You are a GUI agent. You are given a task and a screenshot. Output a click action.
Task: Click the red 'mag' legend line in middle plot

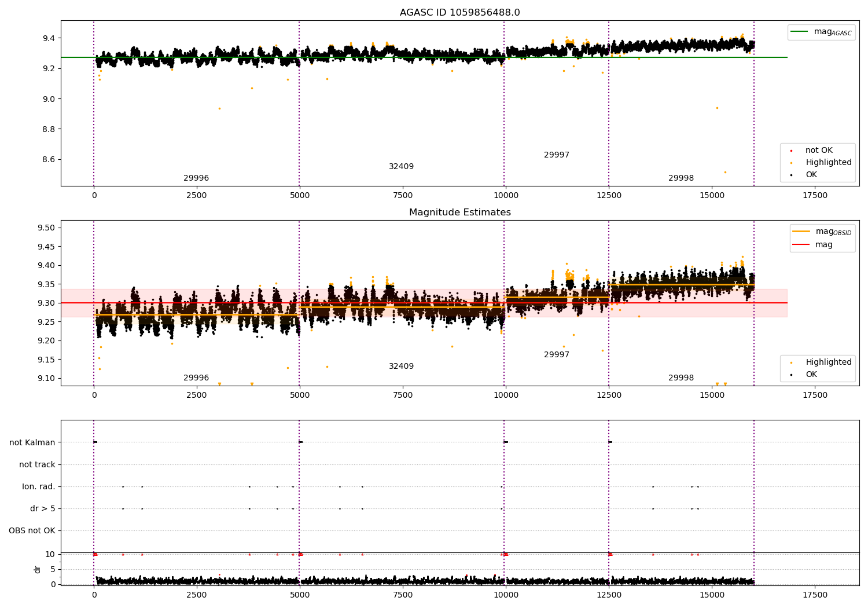(801, 244)
